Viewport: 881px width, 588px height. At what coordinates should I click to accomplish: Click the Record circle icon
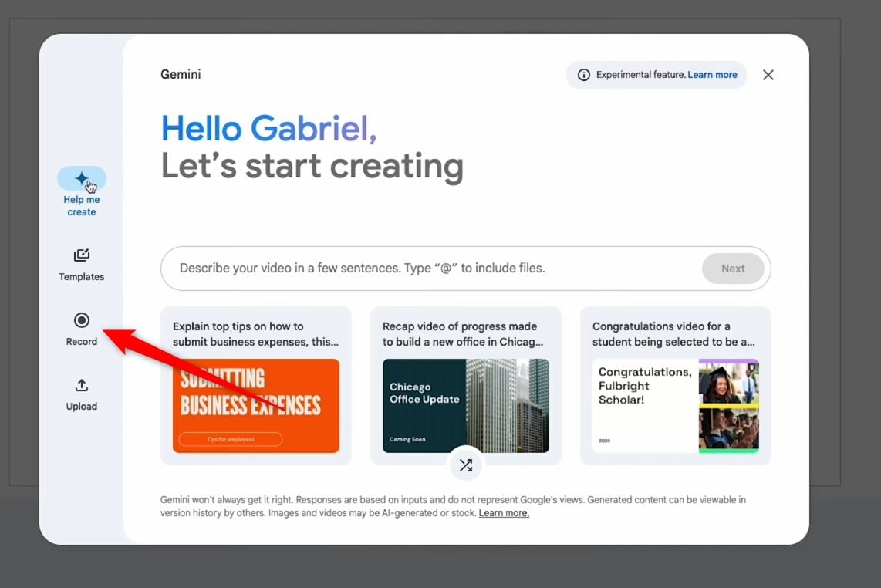pyautogui.click(x=82, y=320)
